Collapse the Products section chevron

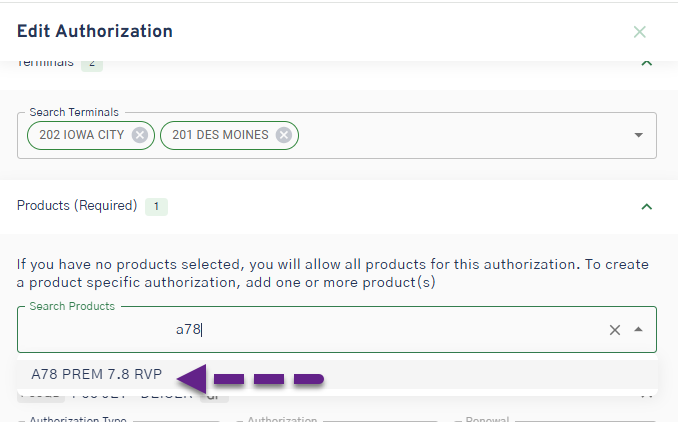646,207
